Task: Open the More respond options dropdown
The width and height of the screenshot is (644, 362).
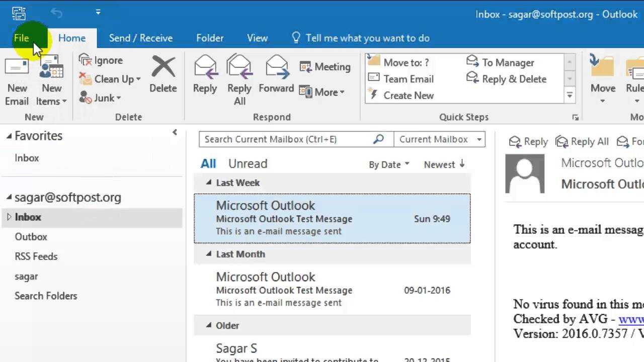Action: click(322, 92)
